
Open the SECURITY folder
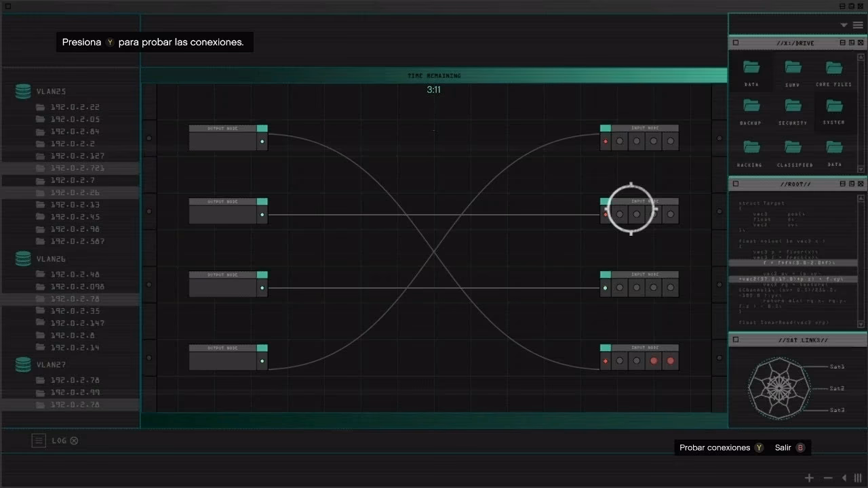(793, 112)
